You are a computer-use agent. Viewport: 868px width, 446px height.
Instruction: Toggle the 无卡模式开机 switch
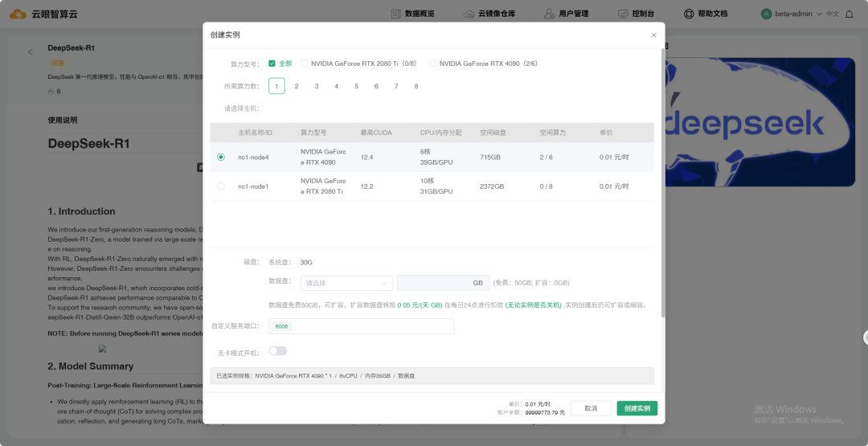pyautogui.click(x=278, y=351)
